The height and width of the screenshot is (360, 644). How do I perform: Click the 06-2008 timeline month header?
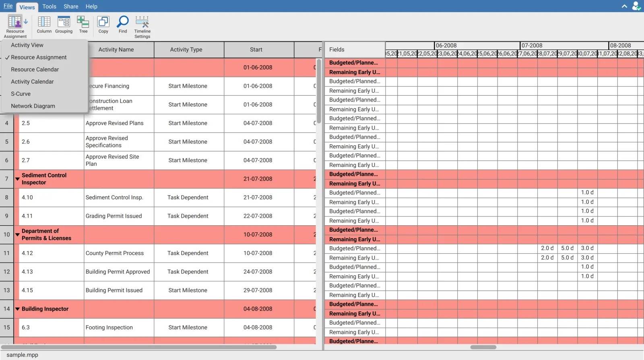[477, 45]
